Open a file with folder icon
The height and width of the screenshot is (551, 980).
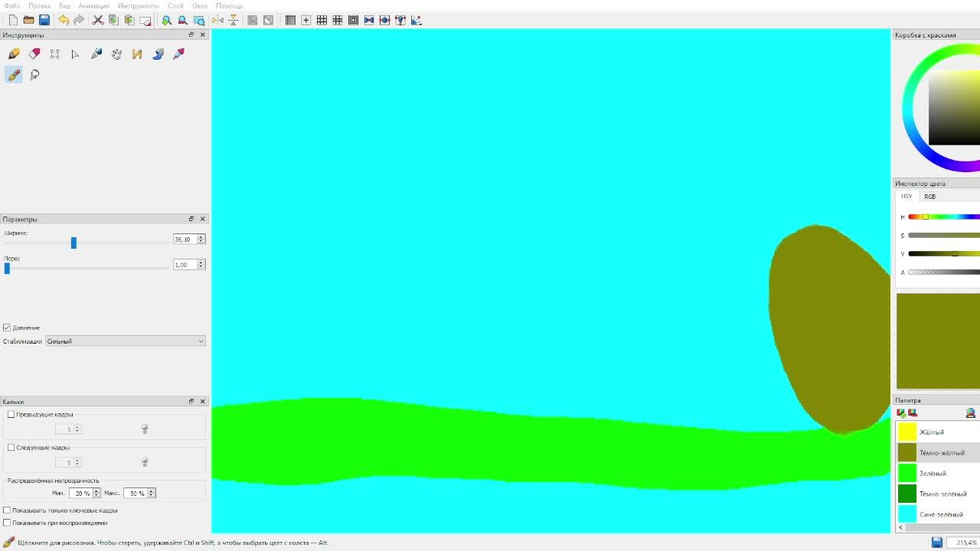[x=28, y=20]
